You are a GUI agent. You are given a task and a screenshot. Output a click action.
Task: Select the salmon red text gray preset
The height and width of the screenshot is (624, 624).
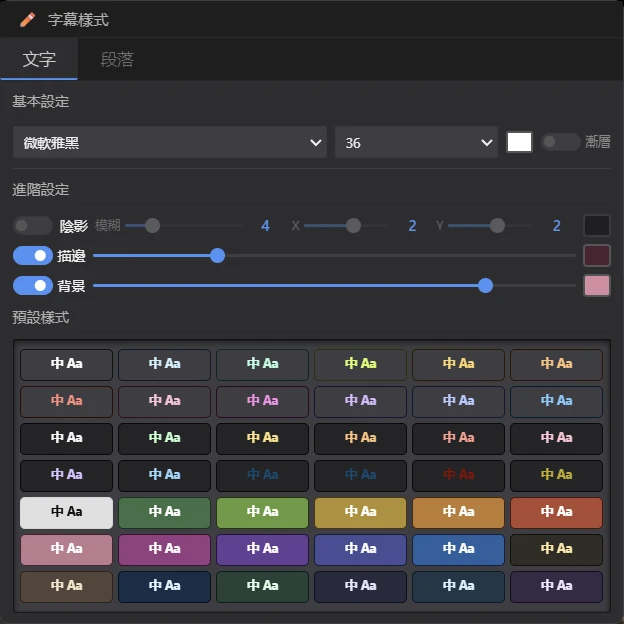click(66, 401)
